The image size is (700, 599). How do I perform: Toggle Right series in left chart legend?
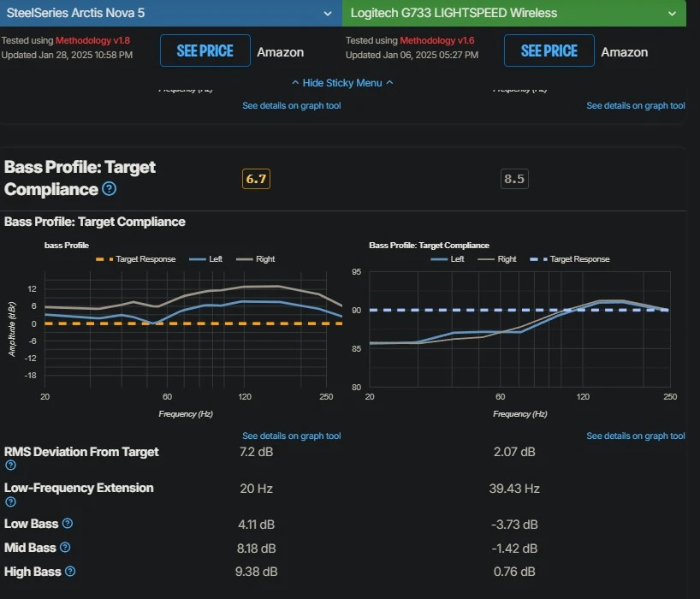tap(255, 259)
